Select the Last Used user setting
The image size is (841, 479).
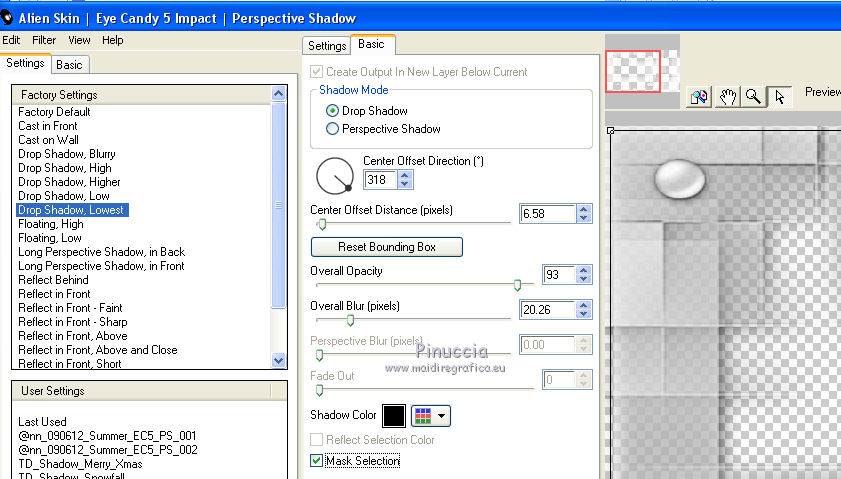pyautogui.click(x=42, y=422)
